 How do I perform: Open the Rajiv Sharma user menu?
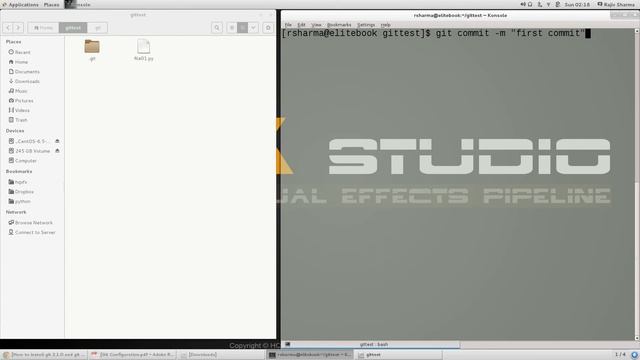tap(616, 4)
